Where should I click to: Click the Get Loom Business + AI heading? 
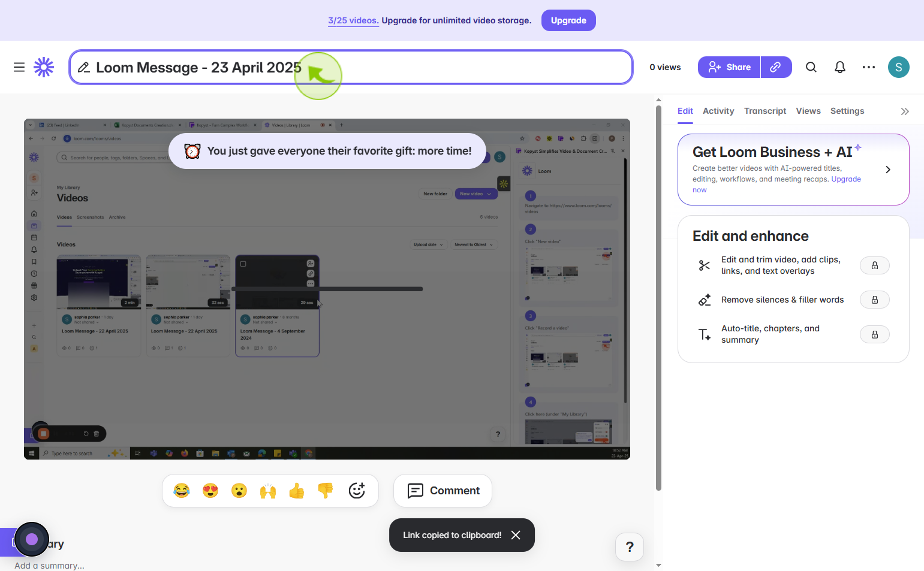(x=772, y=152)
